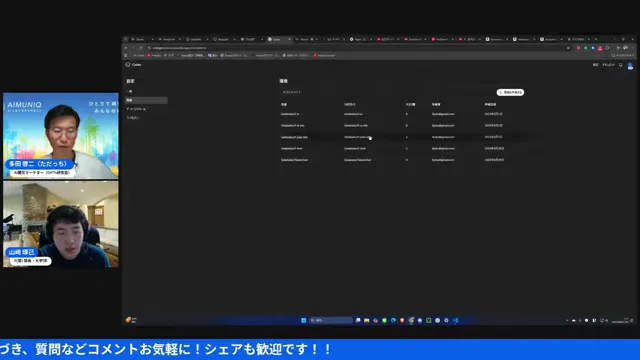Open the user profile avatar menu
The height and width of the screenshot is (360, 640).
click(630, 65)
